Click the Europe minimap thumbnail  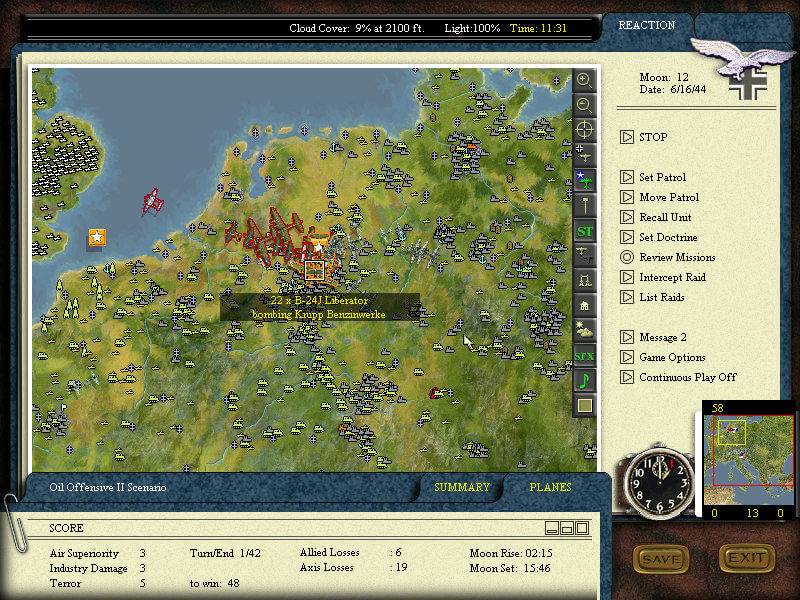748,460
